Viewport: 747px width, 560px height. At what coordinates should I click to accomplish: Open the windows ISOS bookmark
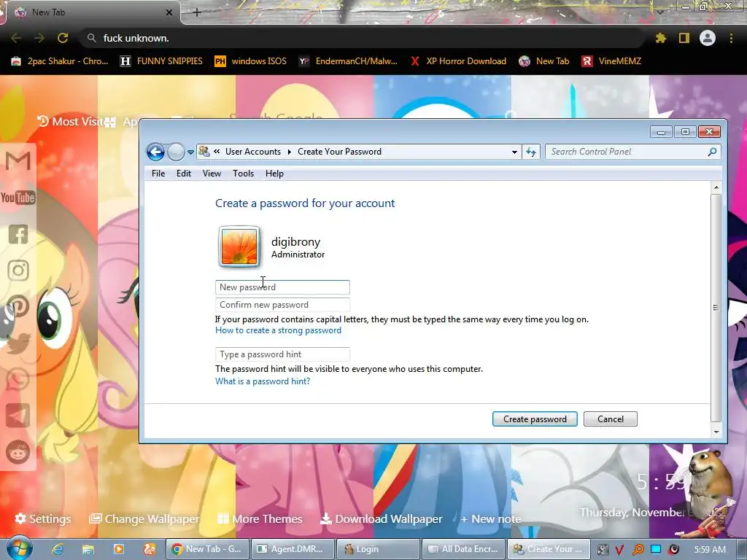coord(251,61)
